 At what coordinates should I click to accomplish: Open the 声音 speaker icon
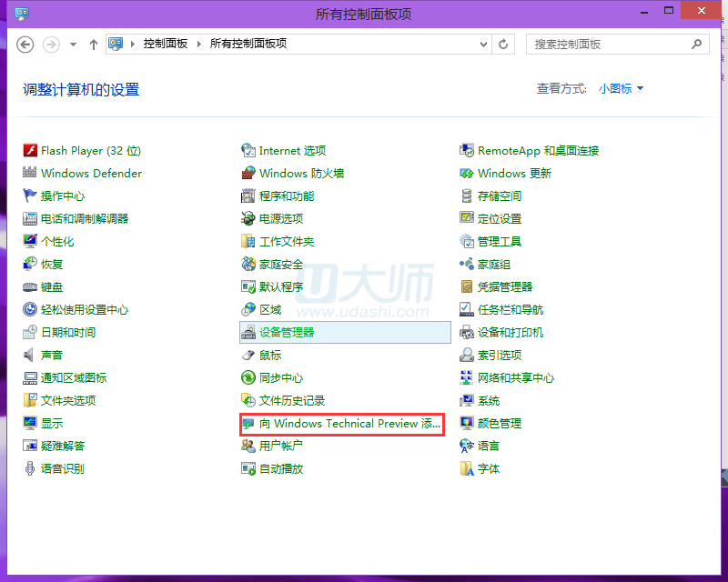click(30, 356)
